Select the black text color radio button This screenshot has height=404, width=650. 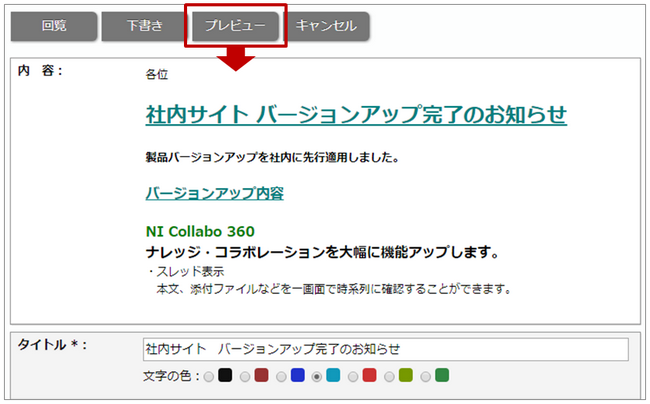point(209,377)
